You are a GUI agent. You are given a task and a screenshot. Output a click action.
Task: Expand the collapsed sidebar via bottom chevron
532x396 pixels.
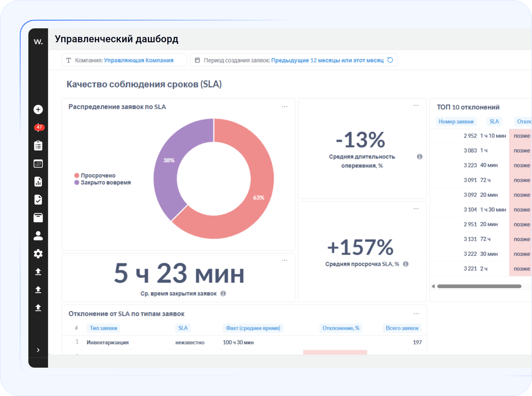pos(38,350)
